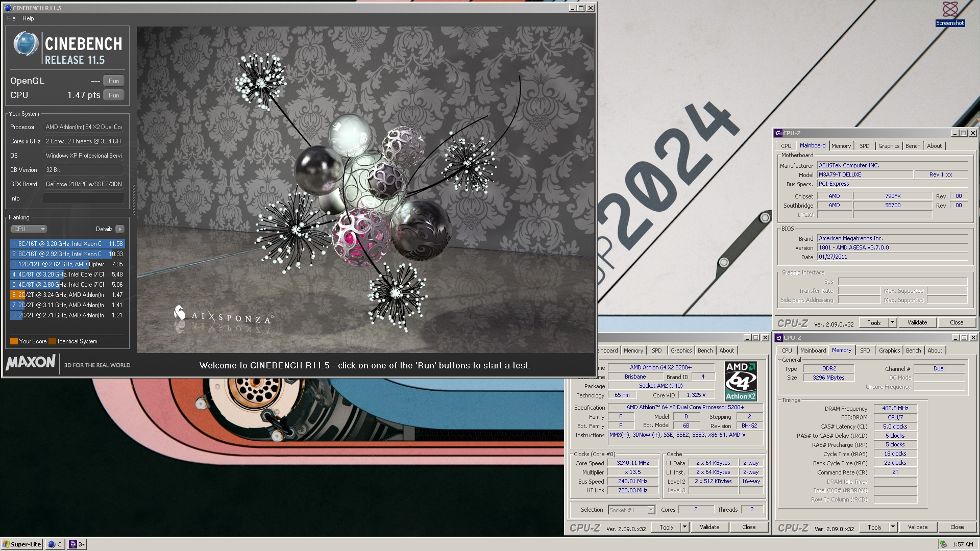Screen dimensions: 980x551
Task: Click the Core Speed 3240.11 MHz value
Action: [632, 463]
